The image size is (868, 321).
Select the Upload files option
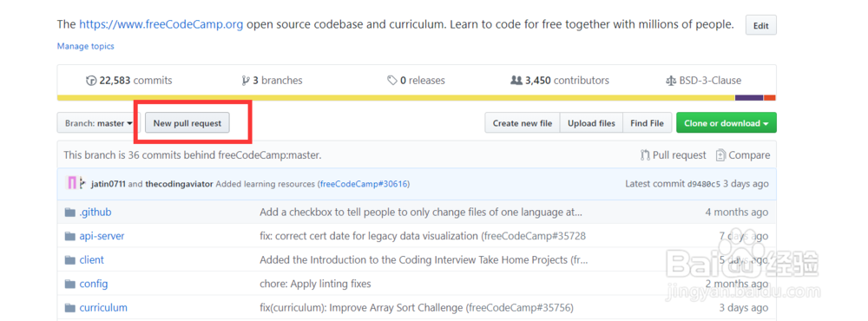pyautogui.click(x=591, y=123)
